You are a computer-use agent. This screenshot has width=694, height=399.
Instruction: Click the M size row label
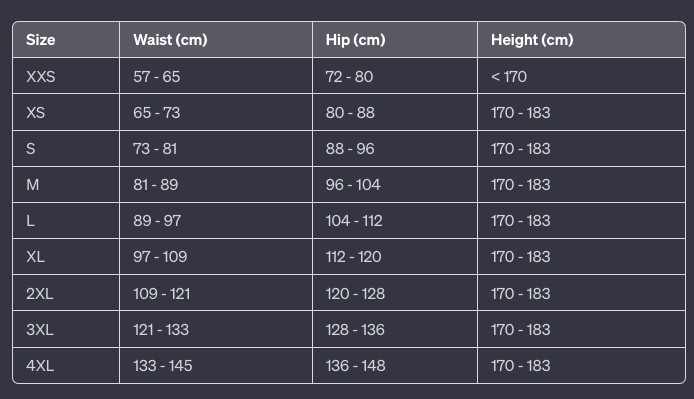33,185
